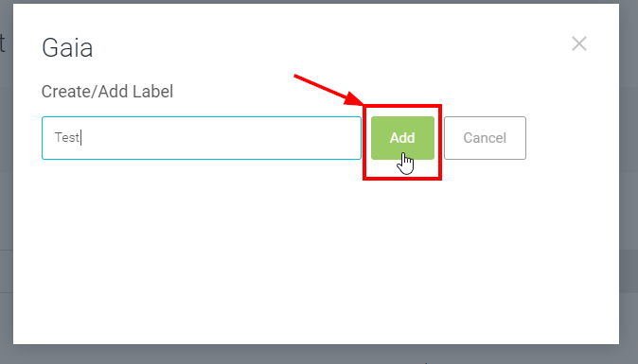Viewport: 638px width, 364px height.
Task: Hit Cancel to discard the new label
Action: tap(485, 138)
